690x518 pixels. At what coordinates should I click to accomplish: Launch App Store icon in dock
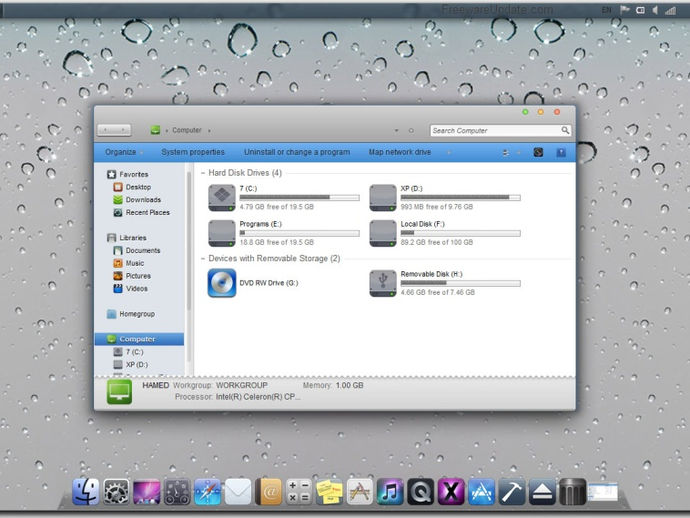(481, 492)
